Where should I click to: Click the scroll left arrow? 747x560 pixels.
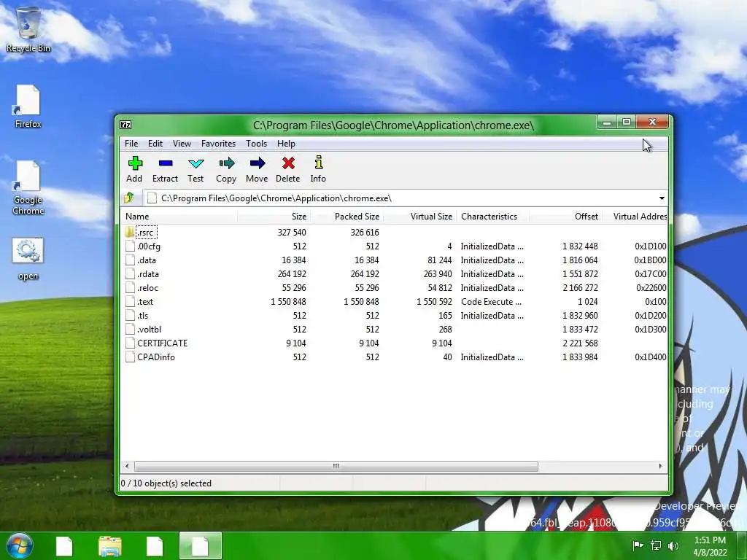[127, 466]
